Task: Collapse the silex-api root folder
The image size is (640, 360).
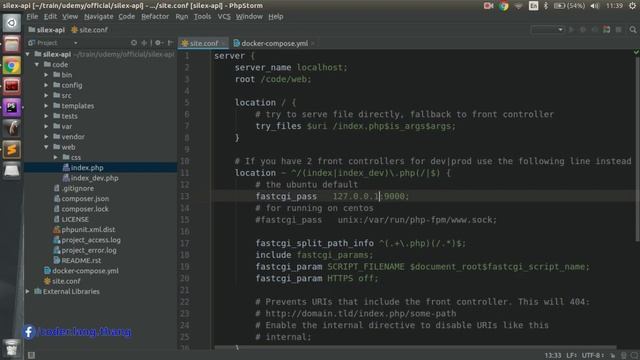Action: click(28, 54)
